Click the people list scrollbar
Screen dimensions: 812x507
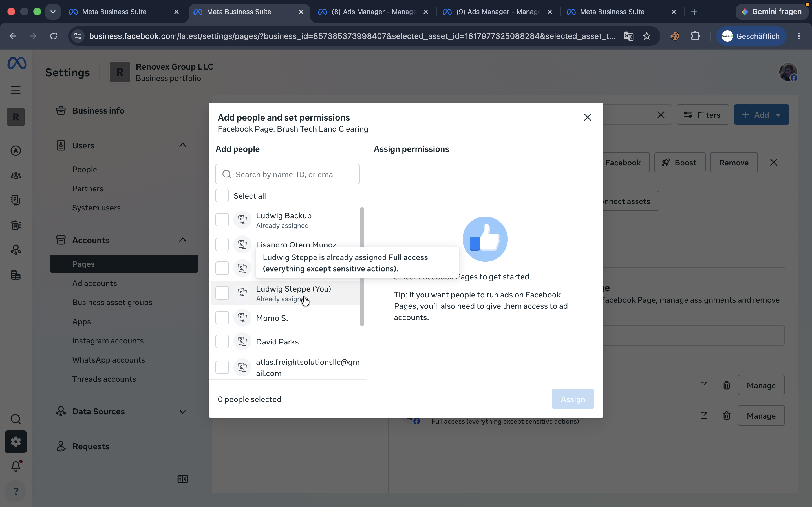(x=362, y=266)
